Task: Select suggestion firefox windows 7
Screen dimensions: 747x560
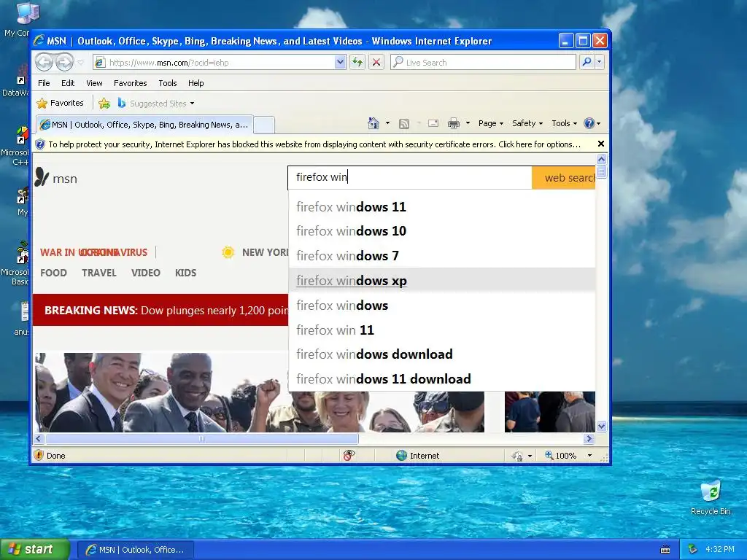Action: [x=442, y=256]
